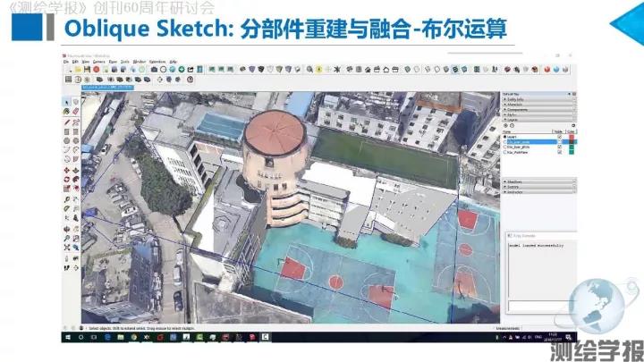
Task: Activate the Protractor tool
Action: (x=67, y=208)
